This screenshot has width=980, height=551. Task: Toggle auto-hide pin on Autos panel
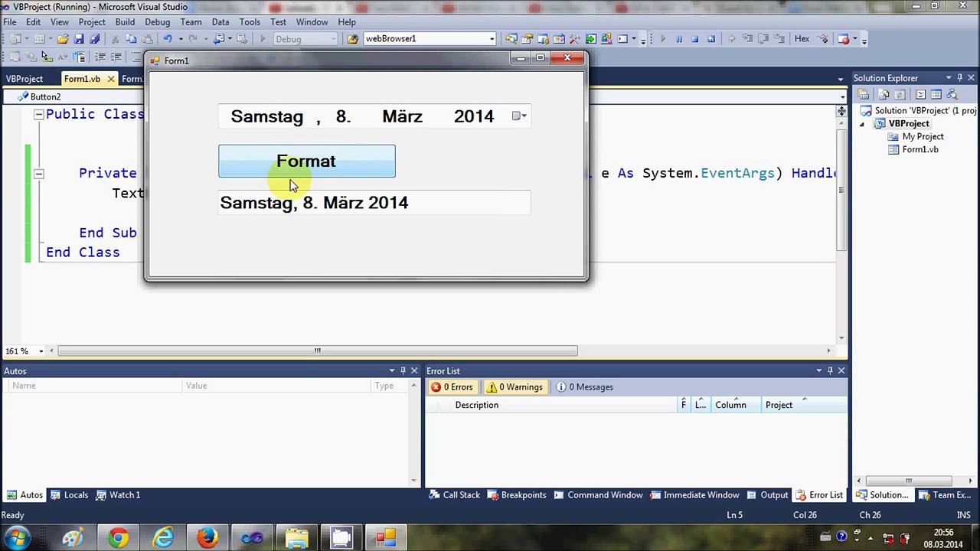pos(403,371)
